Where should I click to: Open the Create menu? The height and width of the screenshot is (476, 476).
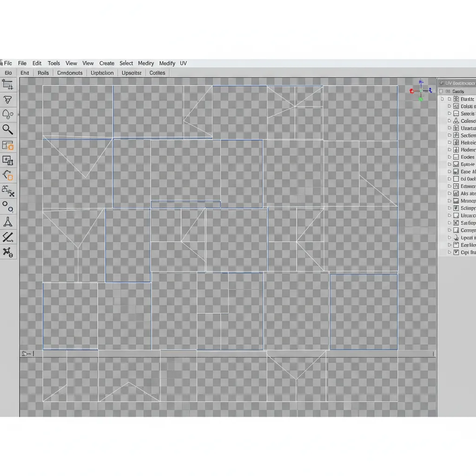click(106, 63)
